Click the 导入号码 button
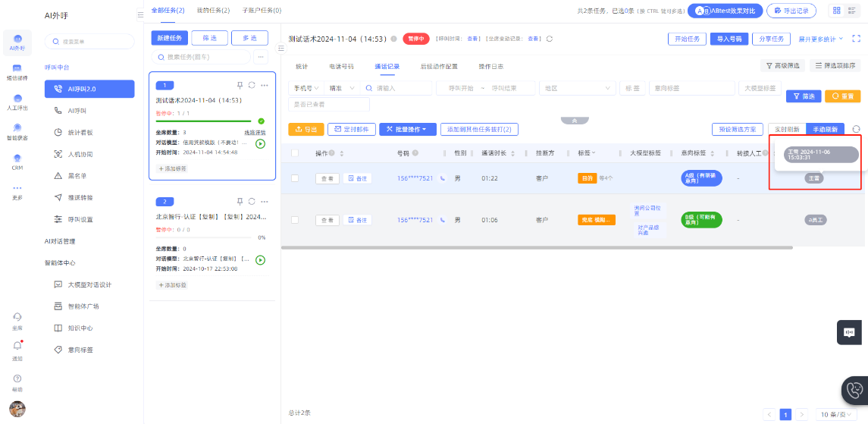This screenshot has height=424, width=868. (x=729, y=39)
